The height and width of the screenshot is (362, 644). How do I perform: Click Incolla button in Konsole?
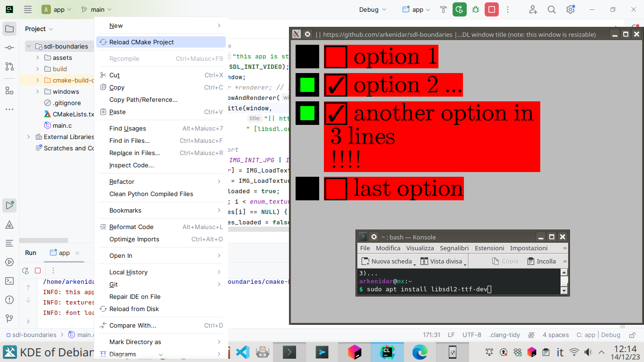point(541,261)
